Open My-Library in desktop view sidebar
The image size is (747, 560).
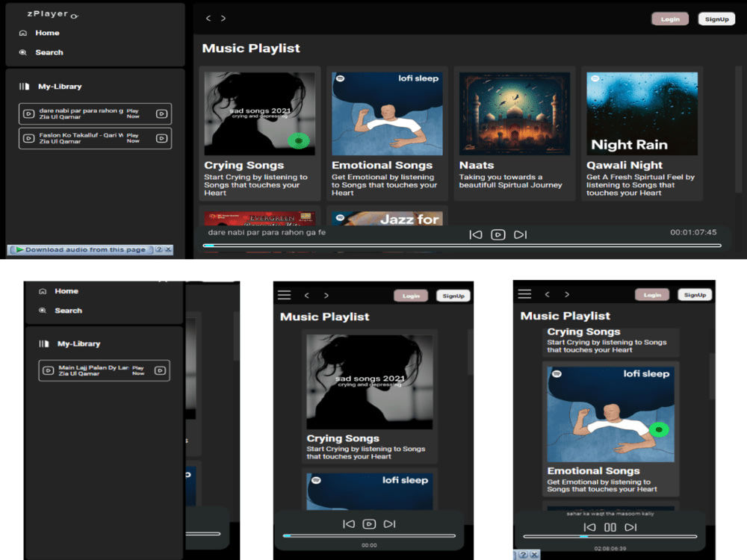pos(60,86)
